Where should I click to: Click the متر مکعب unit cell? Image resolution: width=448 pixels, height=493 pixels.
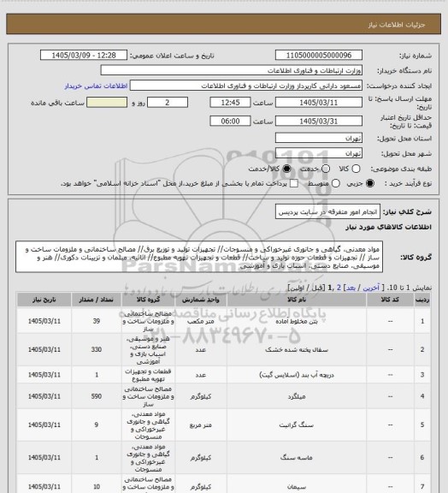click(200, 321)
